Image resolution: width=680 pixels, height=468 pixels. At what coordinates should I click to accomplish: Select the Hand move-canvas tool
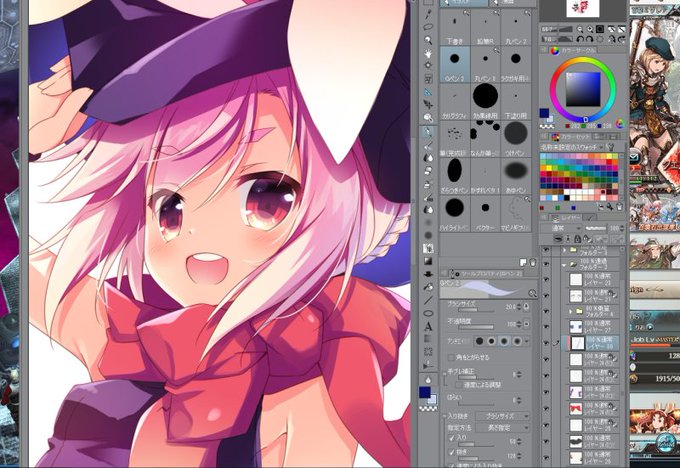tap(428, 53)
